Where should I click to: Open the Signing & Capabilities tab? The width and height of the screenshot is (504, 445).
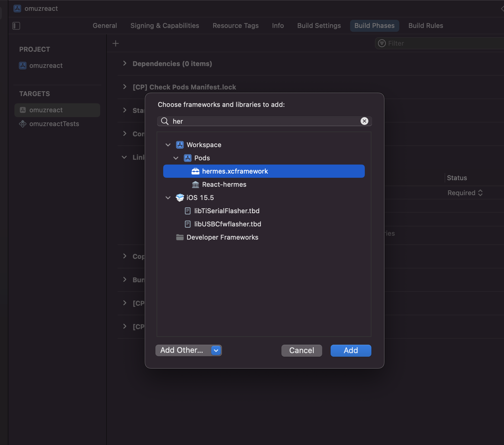(165, 26)
